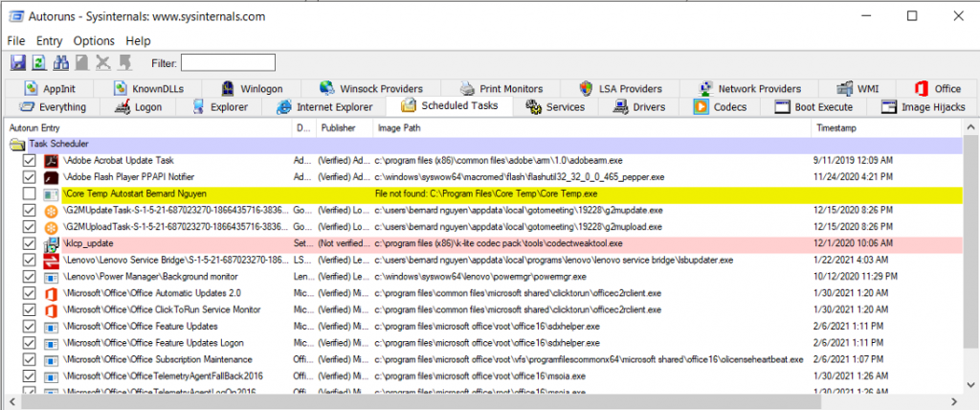This screenshot has height=410, width=980.
Task: Open the Options menu
Action: click(x=95, y=41)
